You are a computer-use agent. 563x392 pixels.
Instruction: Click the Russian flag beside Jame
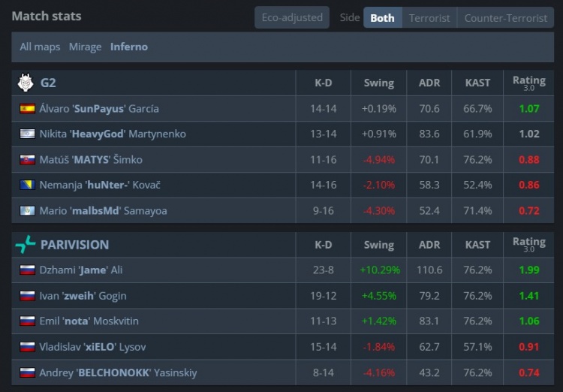(x=28, y=270)
